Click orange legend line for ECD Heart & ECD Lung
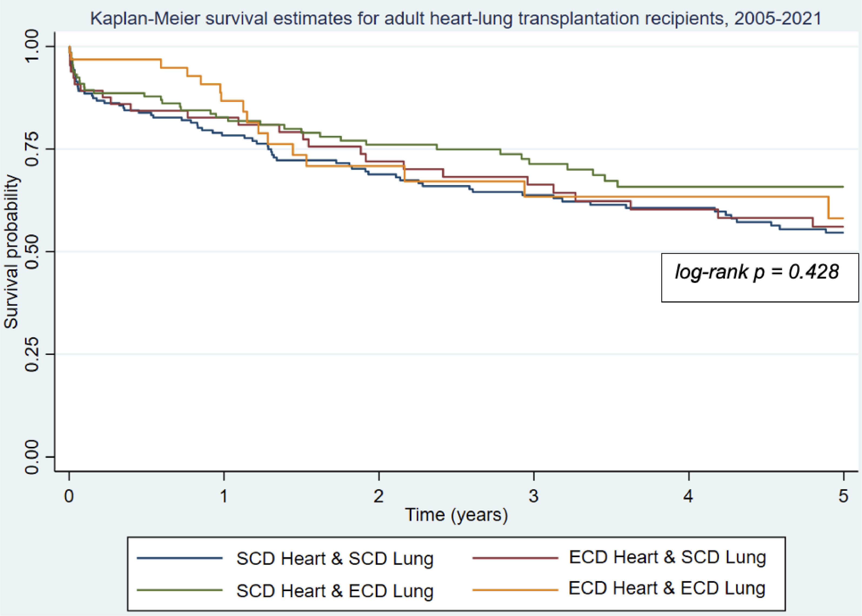The height and width of the screenshot is (616, 862). point(515,590)
